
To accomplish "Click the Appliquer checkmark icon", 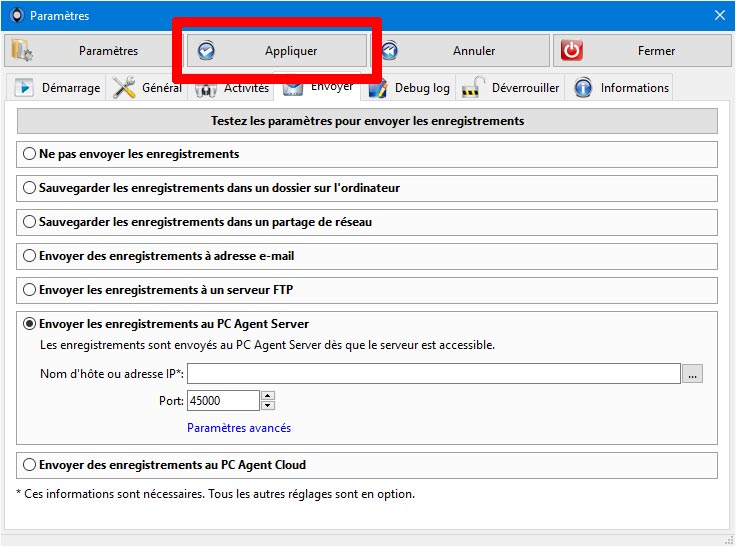I will pos(206,51).
